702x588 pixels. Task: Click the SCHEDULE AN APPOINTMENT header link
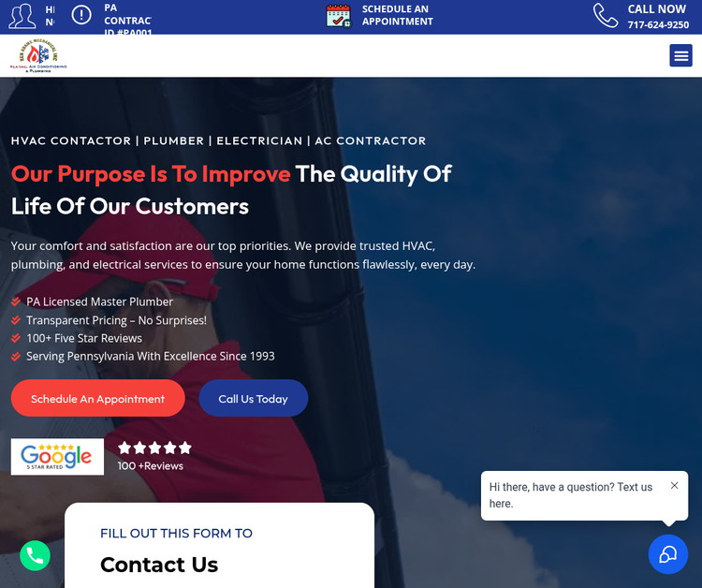pos(397,15)
